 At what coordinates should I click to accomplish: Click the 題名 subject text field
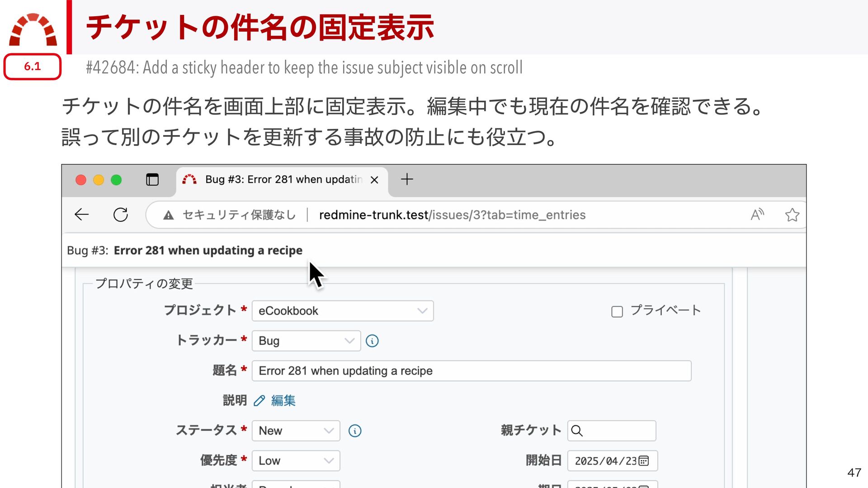471,371
